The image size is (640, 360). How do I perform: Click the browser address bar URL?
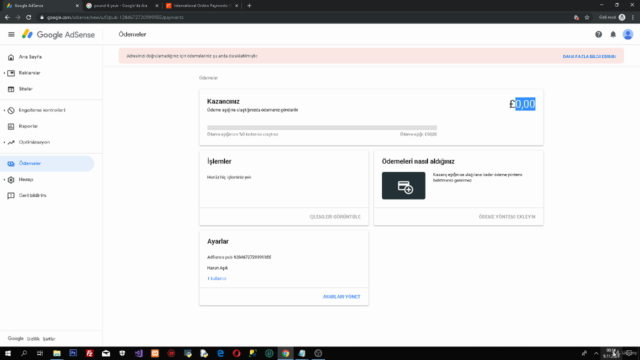click(115, 18)
